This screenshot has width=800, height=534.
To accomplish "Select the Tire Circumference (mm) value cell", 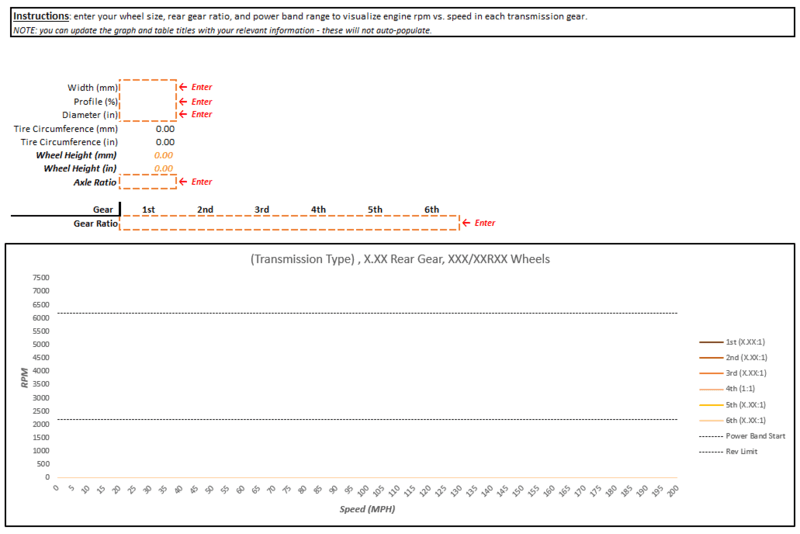I will (x=148, y=128).
